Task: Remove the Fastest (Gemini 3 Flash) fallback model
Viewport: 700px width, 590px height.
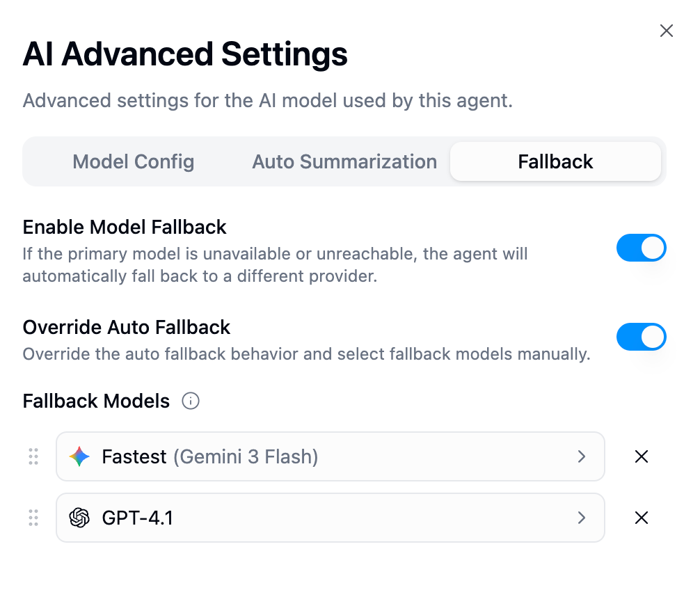Action: coord(641,457)
